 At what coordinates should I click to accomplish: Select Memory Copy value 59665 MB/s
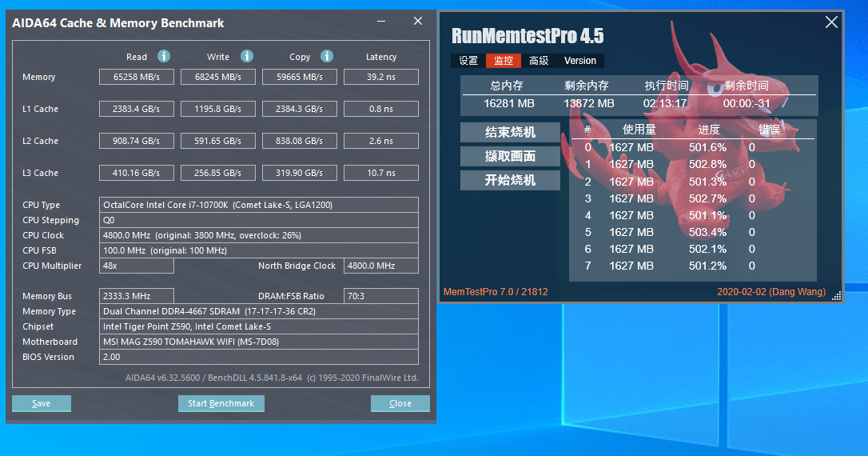pyautogui.click(x=300, y=77)
